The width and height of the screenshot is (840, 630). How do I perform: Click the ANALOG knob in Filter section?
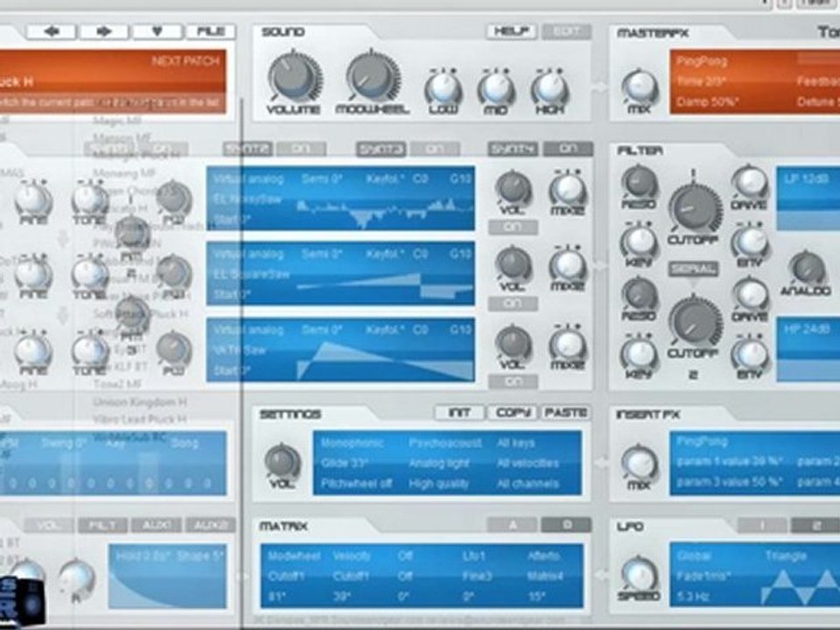click(808, 269)
